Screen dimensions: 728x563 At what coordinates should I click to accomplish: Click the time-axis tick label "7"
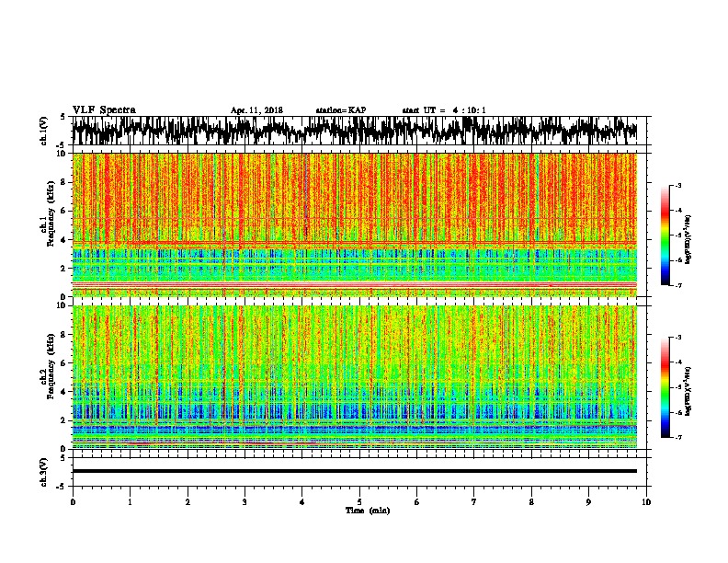[x=474, y=502]
